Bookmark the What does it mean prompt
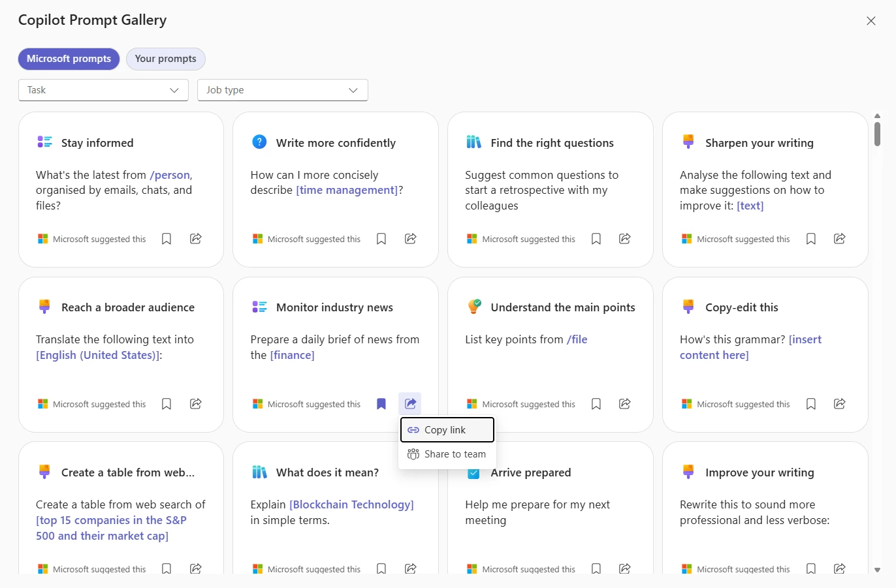This screenshot has height=588, width=896. [381, 568]
